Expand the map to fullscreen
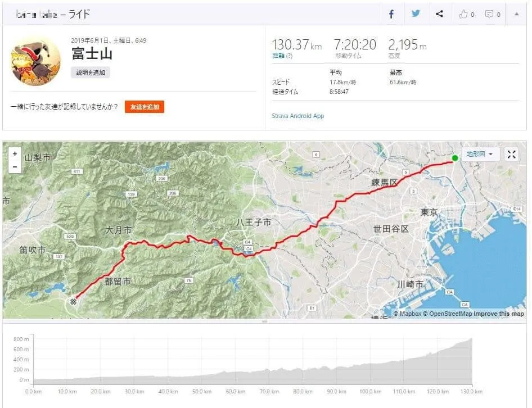532x408 pixels. (x=511, y=155)
